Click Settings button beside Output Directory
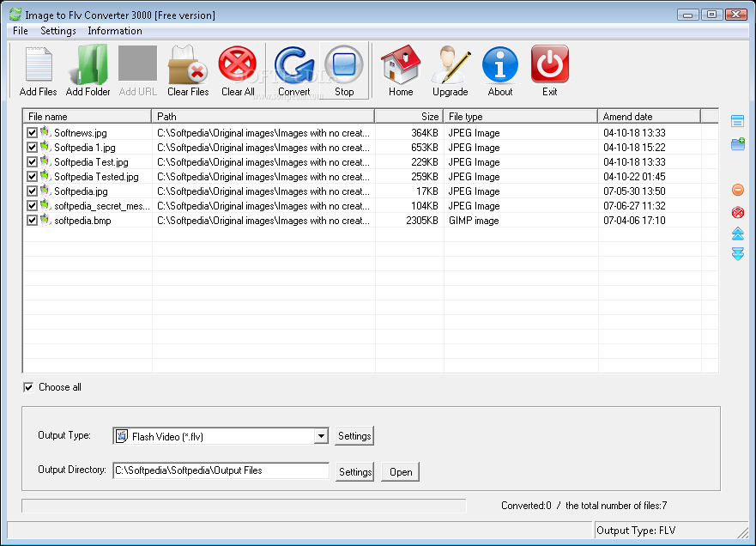Viewport: 756px width, 546px height. pyautogui.click(x=355, y=471)
